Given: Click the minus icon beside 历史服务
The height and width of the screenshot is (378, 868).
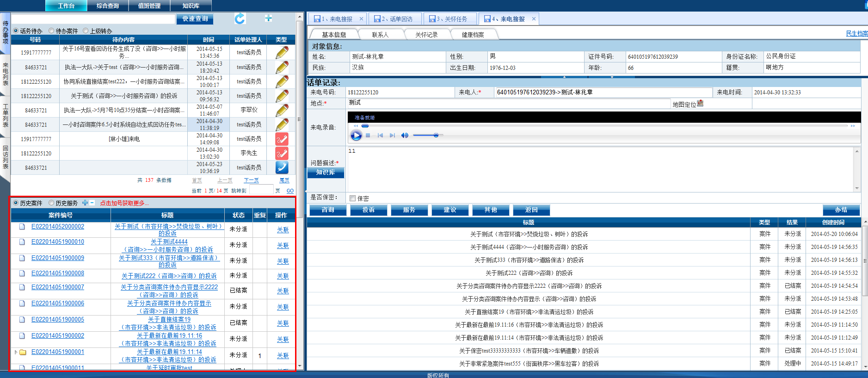Looking at the screenshot, I should [x=92, y=203].
